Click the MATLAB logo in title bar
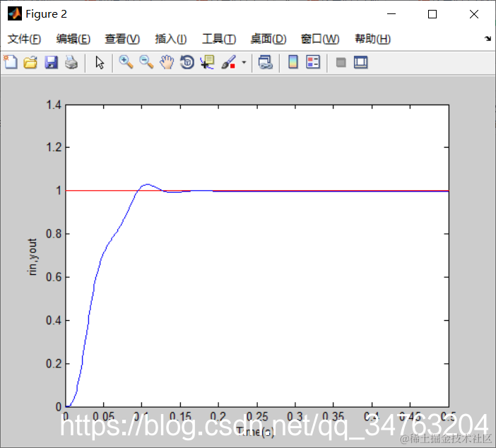The width and height of the screenshot is (496, 448). point(15,13)
